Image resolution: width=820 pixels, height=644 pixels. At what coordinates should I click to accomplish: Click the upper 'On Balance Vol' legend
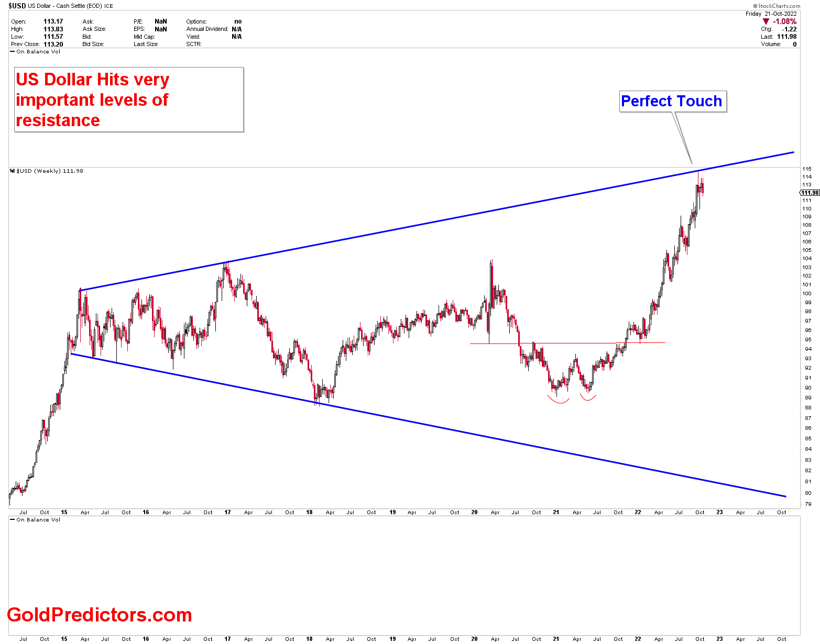point(35,52)
